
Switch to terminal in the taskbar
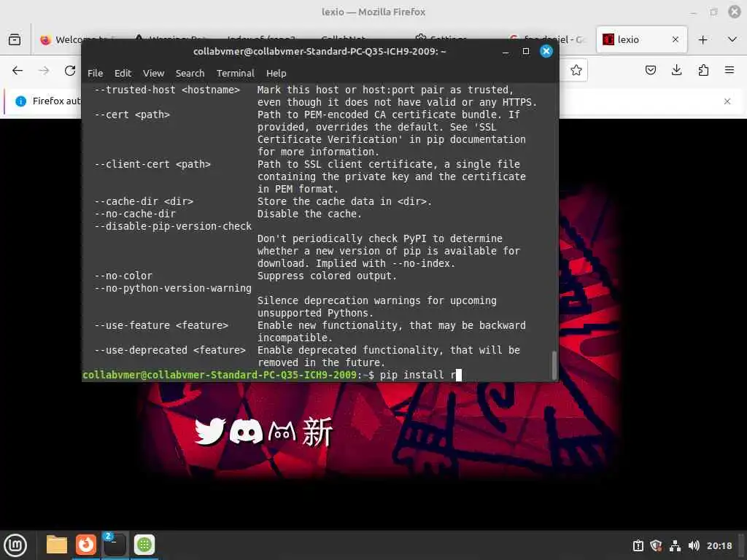(115, 545)
